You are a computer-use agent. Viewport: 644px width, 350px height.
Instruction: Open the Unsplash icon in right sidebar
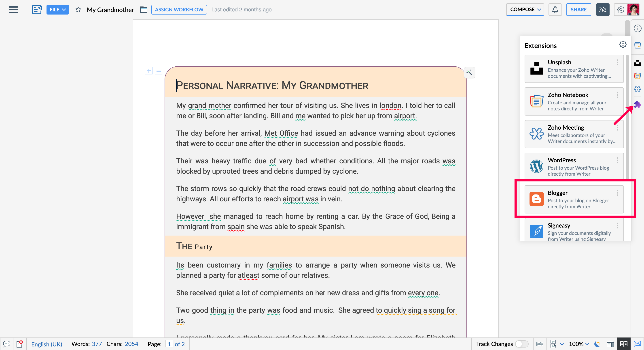click(x=637, y=62)
